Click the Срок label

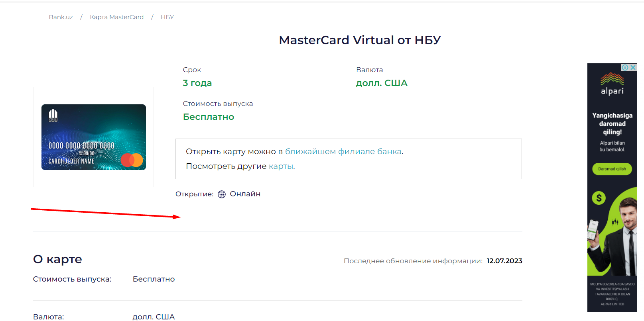click(192, 70)
